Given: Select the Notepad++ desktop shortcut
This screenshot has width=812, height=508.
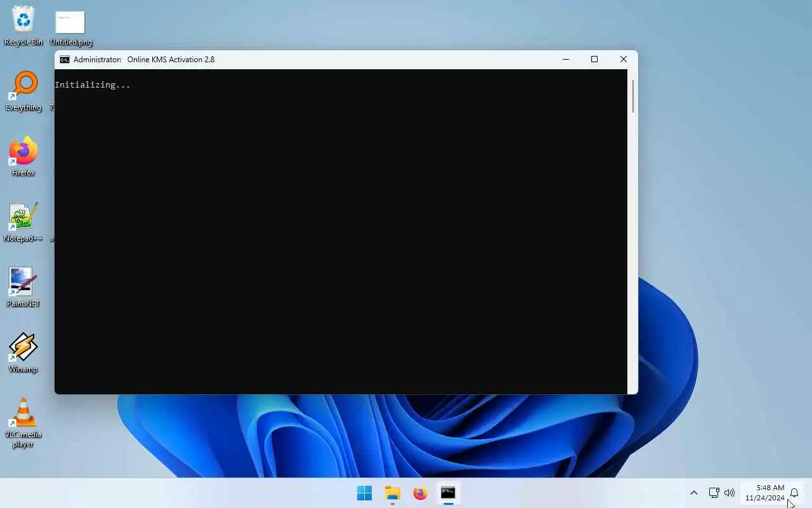Looking at the screenshot, I should [x=23, y=223].
